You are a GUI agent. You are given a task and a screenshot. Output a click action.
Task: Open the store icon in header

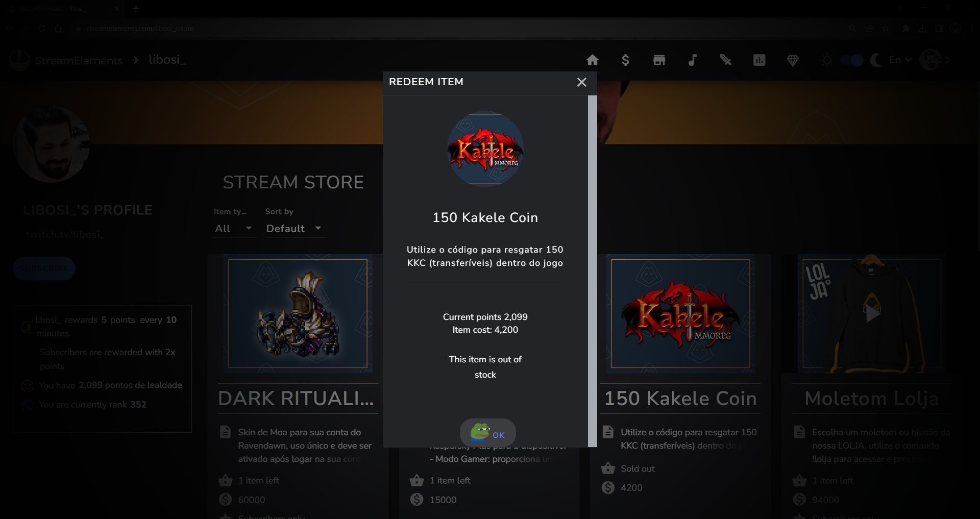(x=659, y=60)
